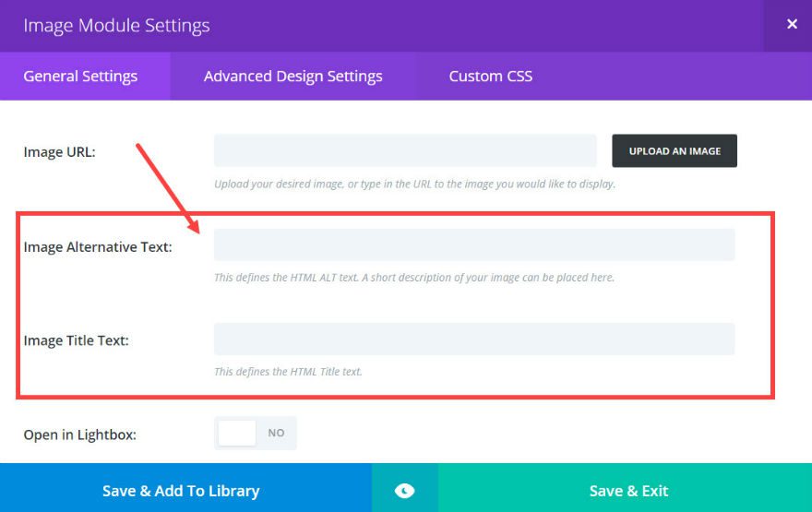Click the eye preview icon

[x=404, y=491]
